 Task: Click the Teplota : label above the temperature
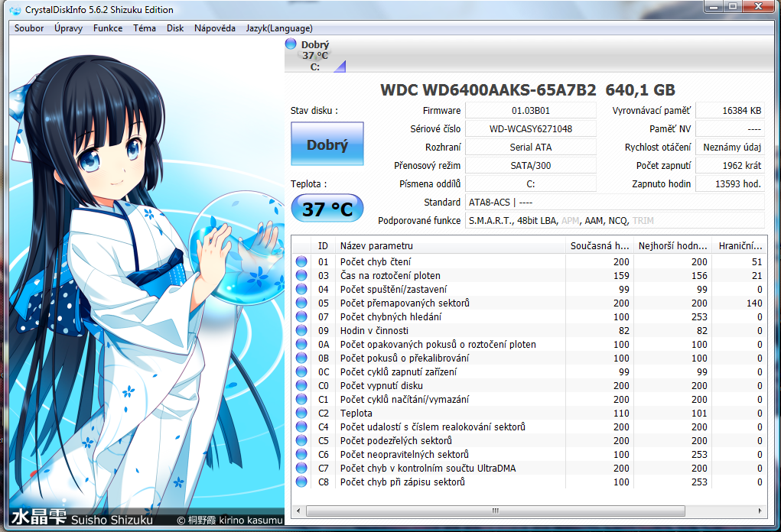point(309,183)
